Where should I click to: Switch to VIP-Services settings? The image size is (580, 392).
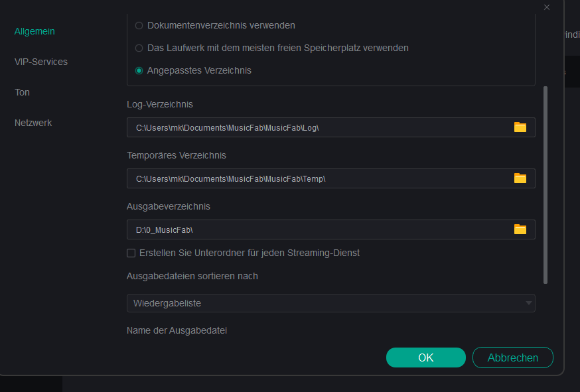point(41,62)
